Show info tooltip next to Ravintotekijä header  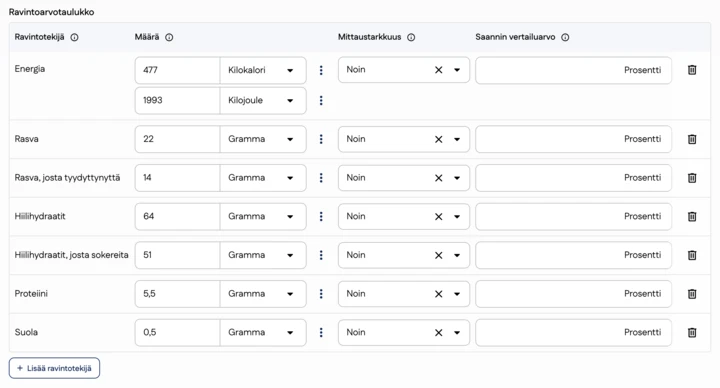pyautogui.click(x=74, y=38)
